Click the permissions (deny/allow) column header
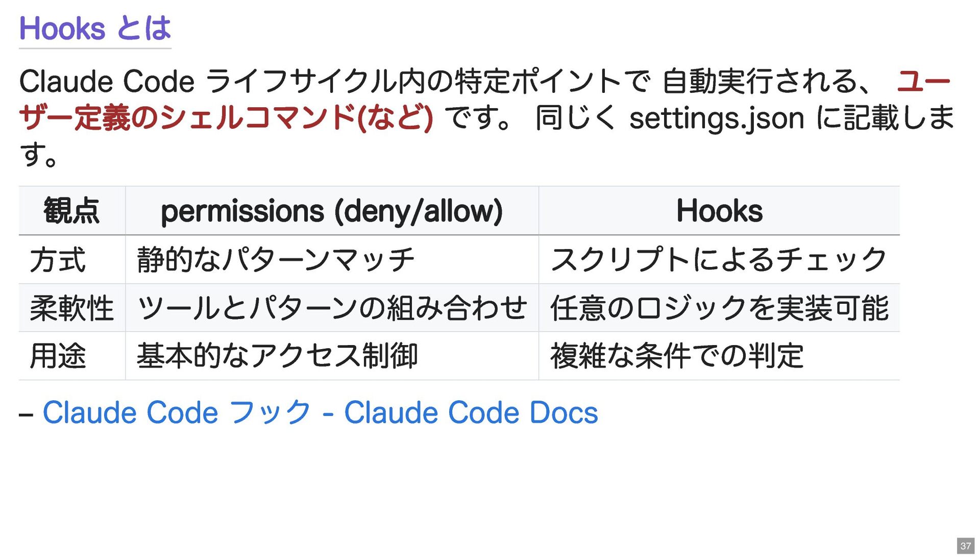 [x=332, y=211]
